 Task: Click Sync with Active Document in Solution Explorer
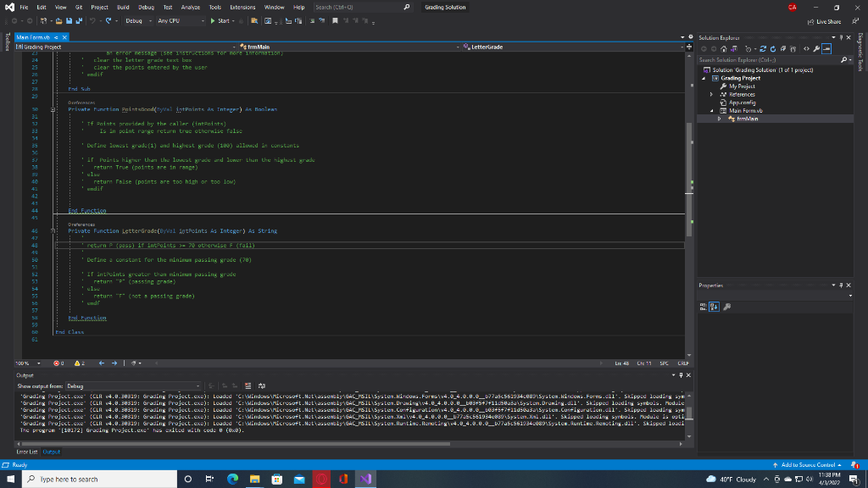point(763,48)
